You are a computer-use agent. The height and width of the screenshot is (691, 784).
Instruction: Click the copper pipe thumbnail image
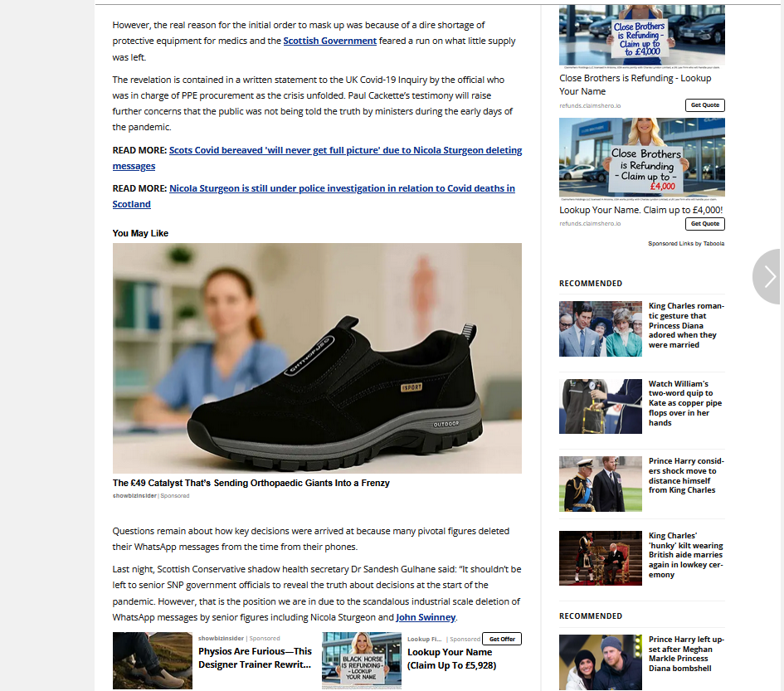pyautogui.click(x=601, y=406)
